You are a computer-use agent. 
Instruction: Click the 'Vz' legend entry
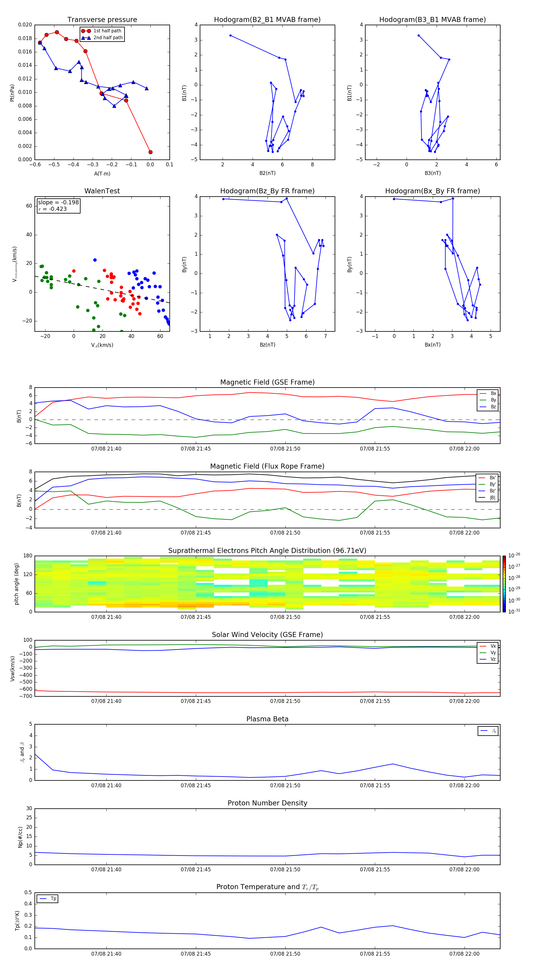pyautogui.click(x=488, y=659)
